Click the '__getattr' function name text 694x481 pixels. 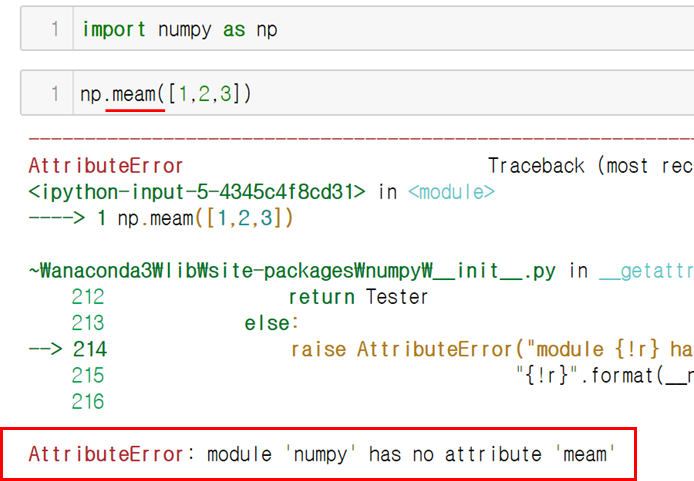647,271
